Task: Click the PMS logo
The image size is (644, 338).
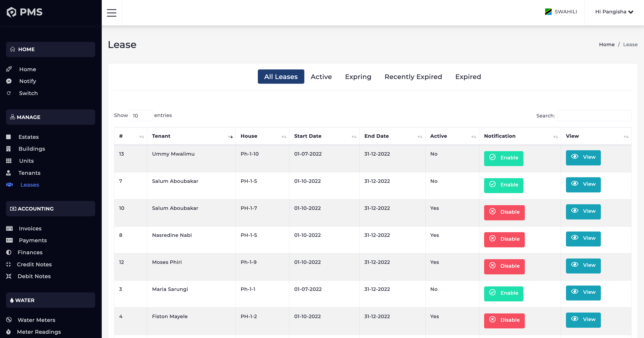Action: (x=25, y=12)
